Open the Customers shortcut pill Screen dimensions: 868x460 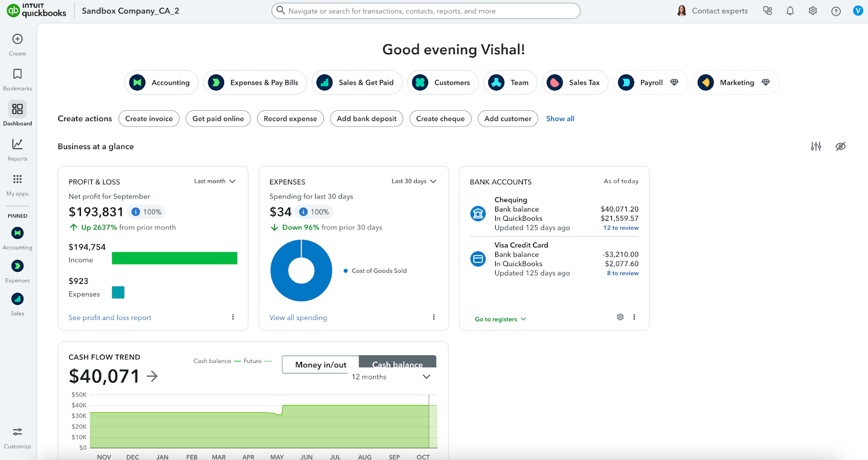coord(443,82)
